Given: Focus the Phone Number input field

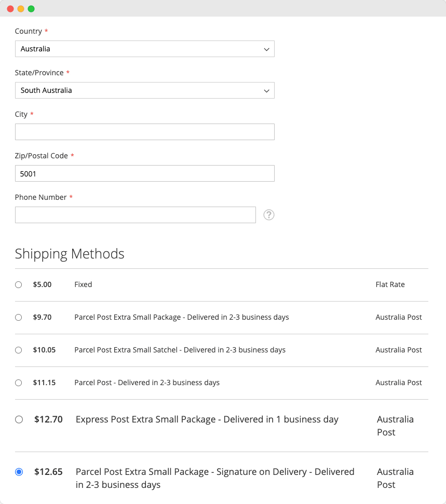Looking at the screenshot, I should 136,215.
